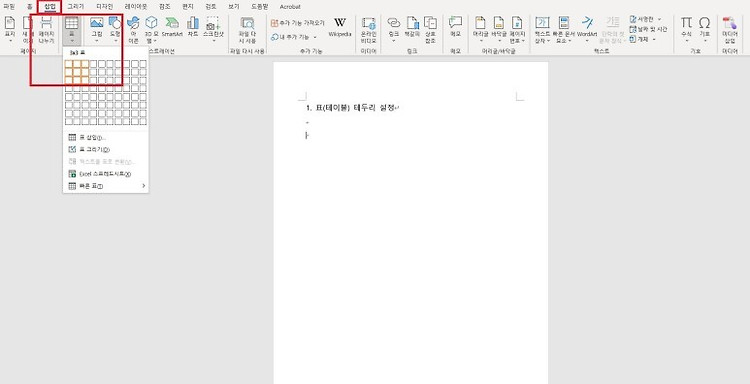
Task: Click the 파일 다시 사용 button
Action: (x=247, y=30)
